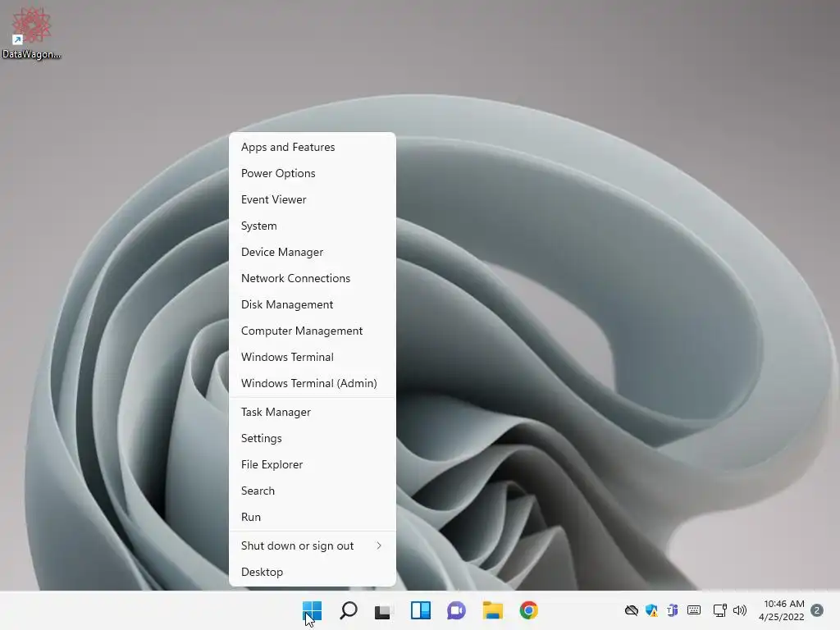Click the Windows Start button

(x=312, y=610)
